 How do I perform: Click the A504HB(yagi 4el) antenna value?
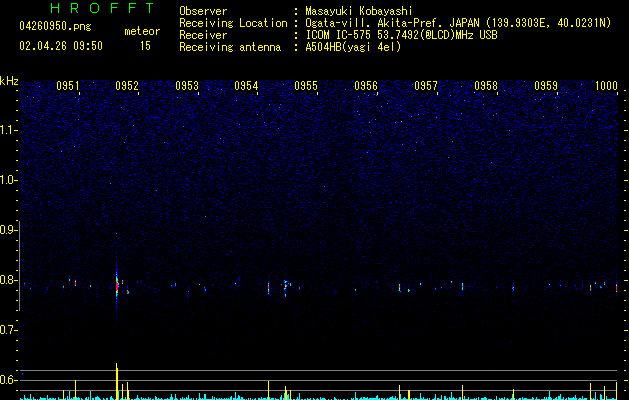(x=353, y=47)
